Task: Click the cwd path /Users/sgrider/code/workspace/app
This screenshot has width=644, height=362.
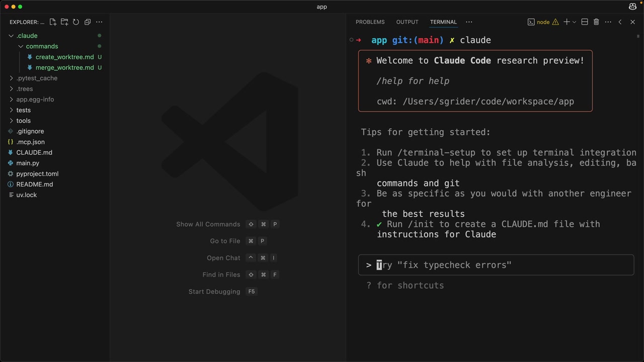Action: (489, 102)
